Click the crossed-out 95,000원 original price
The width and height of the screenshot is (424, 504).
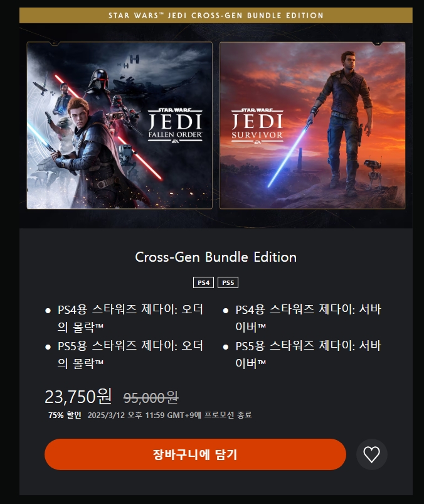(151, 398)
